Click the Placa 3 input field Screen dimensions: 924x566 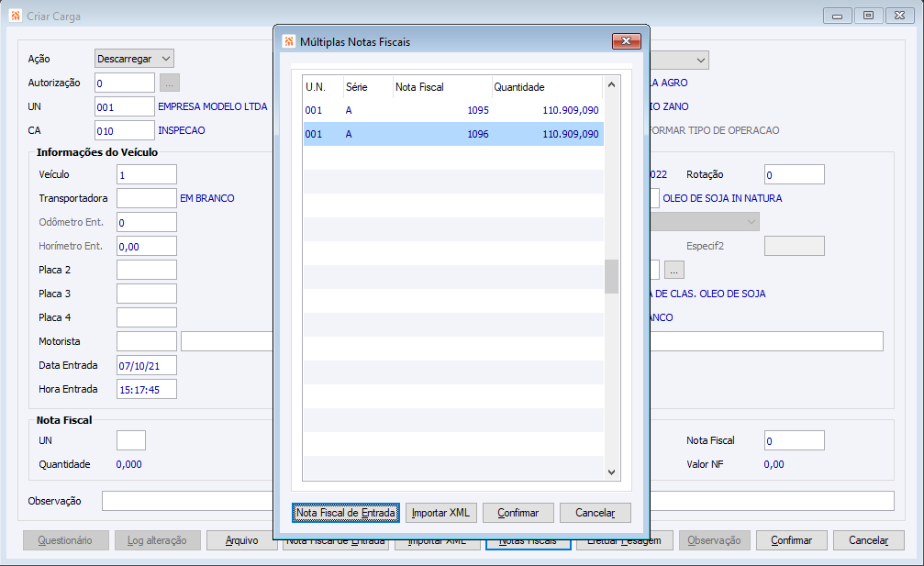click(x=147, y=294)
